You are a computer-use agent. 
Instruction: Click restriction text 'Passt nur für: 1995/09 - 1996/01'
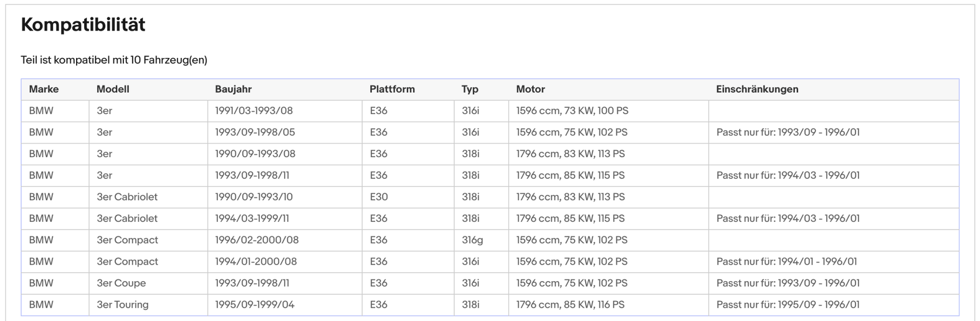click(788, 305)
